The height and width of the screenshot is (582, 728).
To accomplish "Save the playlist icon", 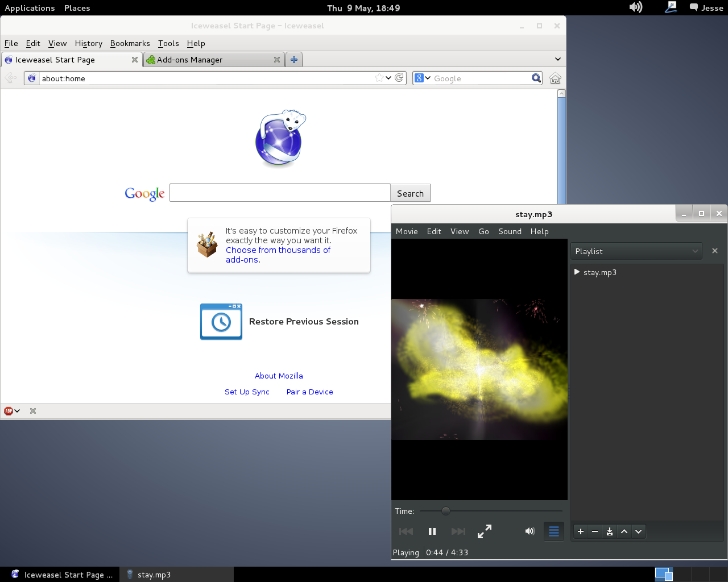I will pos(610,531).
